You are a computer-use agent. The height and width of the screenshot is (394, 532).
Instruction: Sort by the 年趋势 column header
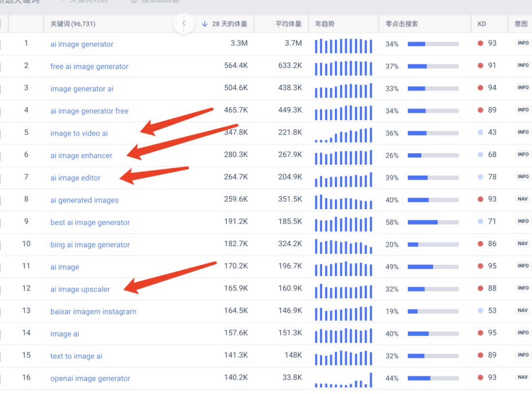pos(325,24)
